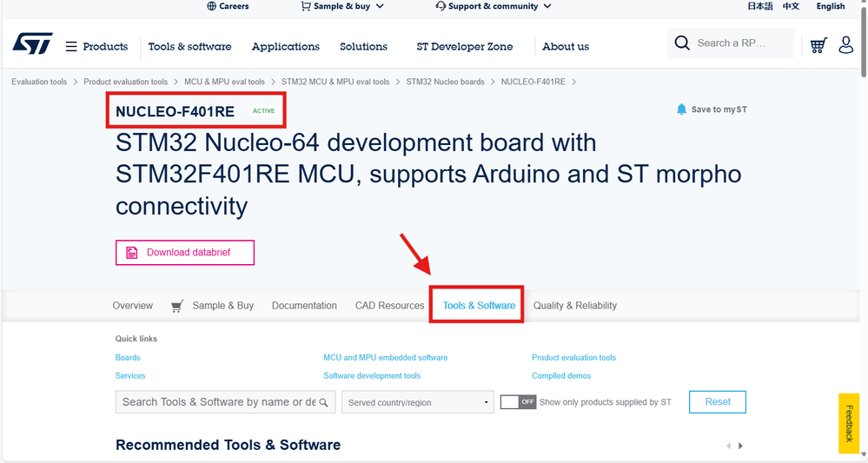Screen dimensions: 868x463
Task: Click Search Tools & Software input field
Action: pos(225,402)
